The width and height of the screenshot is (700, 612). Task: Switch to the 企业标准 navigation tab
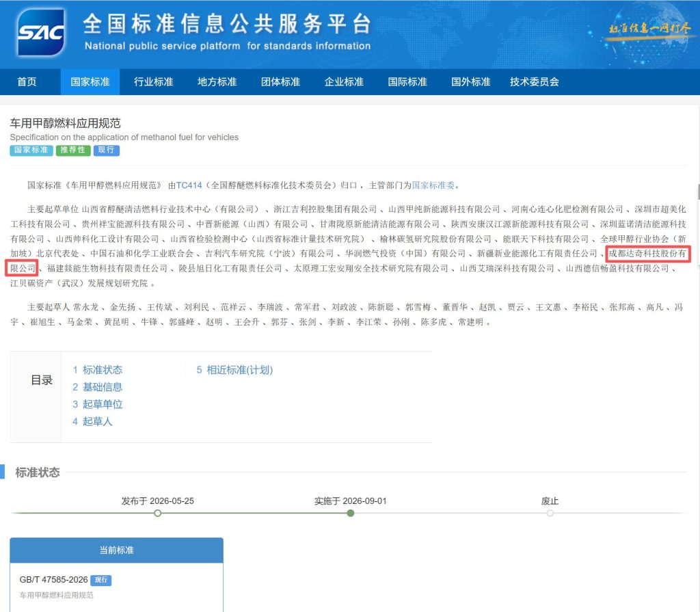[344, 82]
